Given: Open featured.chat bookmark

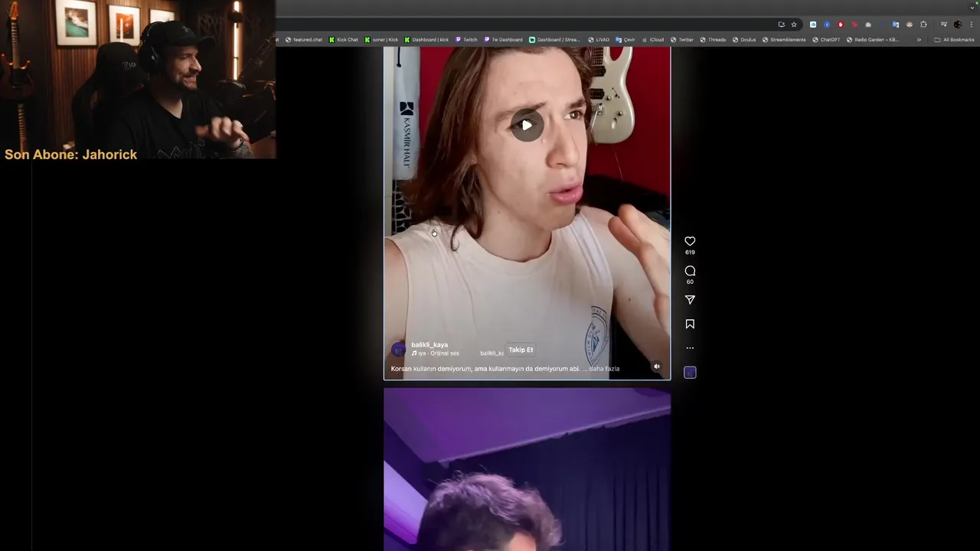Looking at the screenshot, I should click(x=304, y=40).
